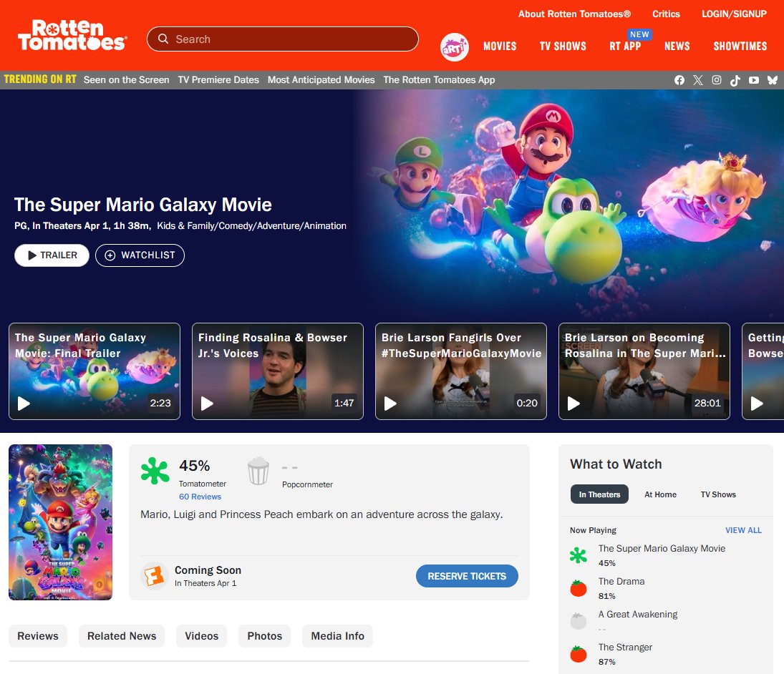This screenshot has height=674, width=784.
Task: Click the Popcornmeter label
Action: tap(307, 484)
